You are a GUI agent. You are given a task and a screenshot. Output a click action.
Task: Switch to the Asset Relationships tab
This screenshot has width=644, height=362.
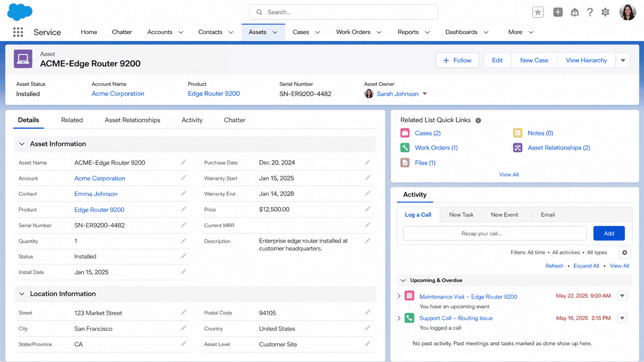132,120
